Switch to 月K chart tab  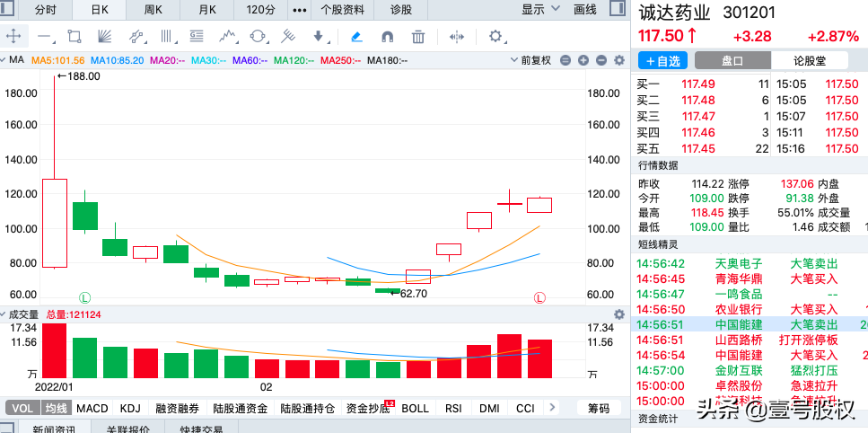[x=207, y=10]
